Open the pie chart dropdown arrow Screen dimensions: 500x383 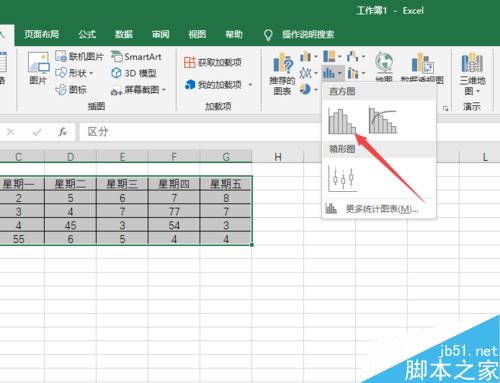[x=316, y=89]
